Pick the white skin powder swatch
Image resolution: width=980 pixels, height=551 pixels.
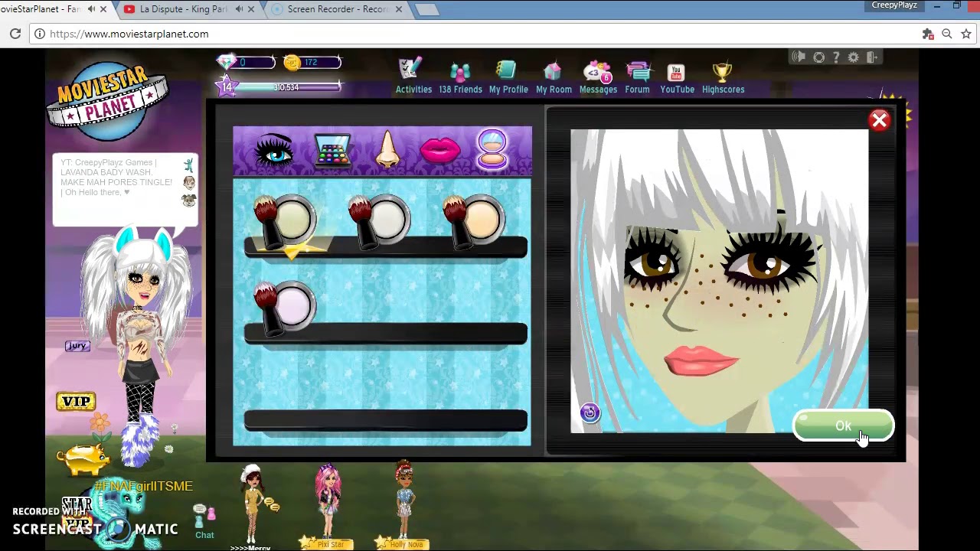380,222
